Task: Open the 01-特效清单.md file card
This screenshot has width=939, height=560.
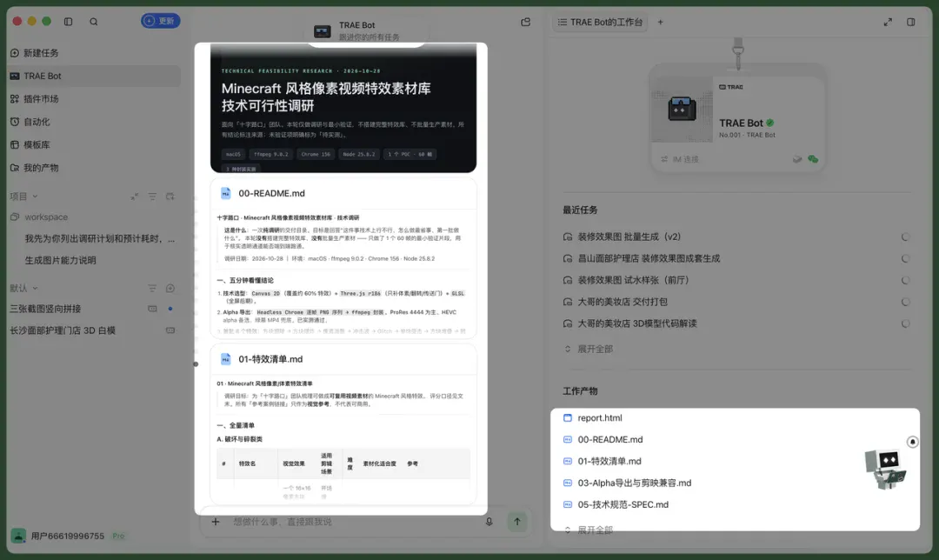Action: pos(343,424)
